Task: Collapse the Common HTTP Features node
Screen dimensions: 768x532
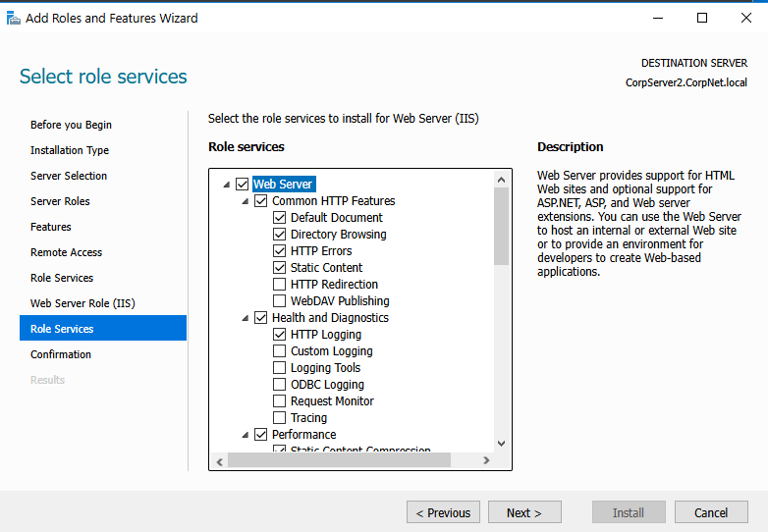Action: pyautogui.click(x=247, y=201)
